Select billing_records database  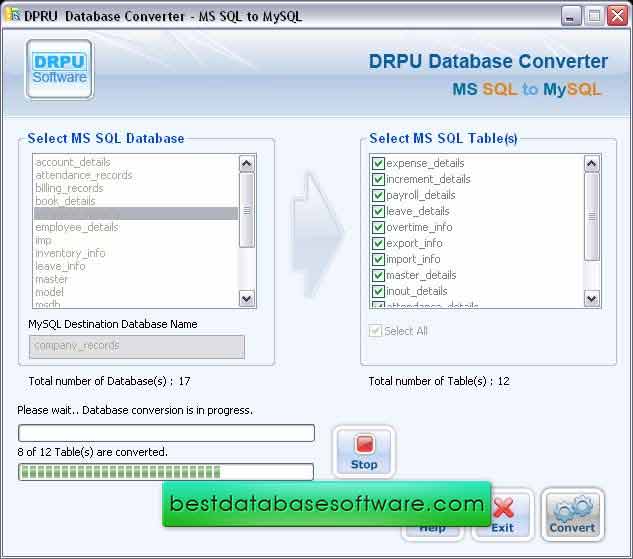(x=135, y=188)
